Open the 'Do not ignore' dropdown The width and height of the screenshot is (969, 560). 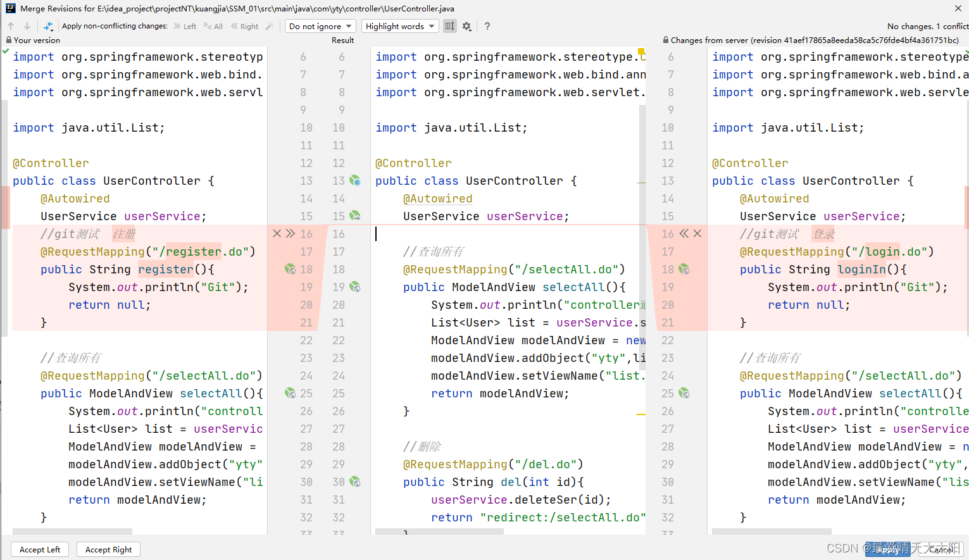point(320,26)
